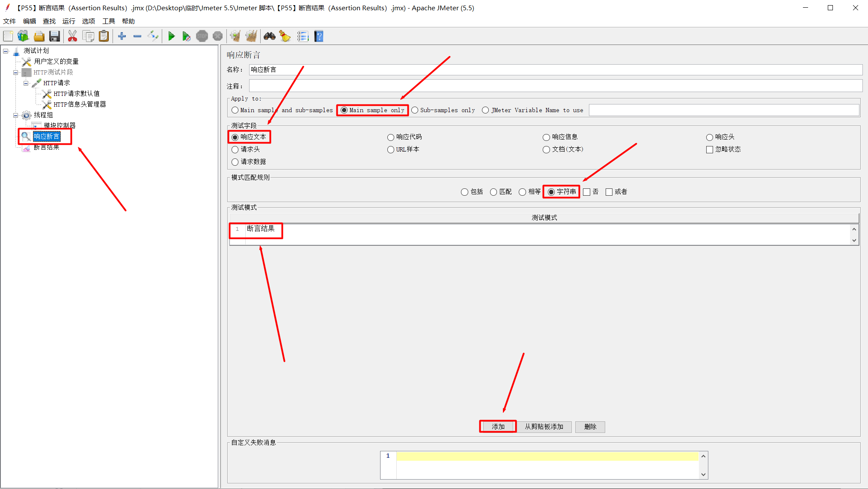Click the Start Test (Run) icon
This screenshot has height=489, width=868.
pyautogui.click(x=172, y=37)
